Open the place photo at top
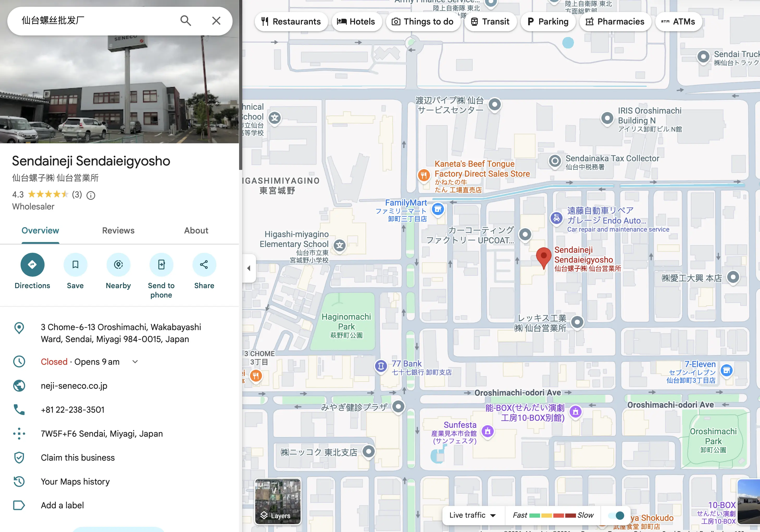760x532 pixels. tap(119, 89)
